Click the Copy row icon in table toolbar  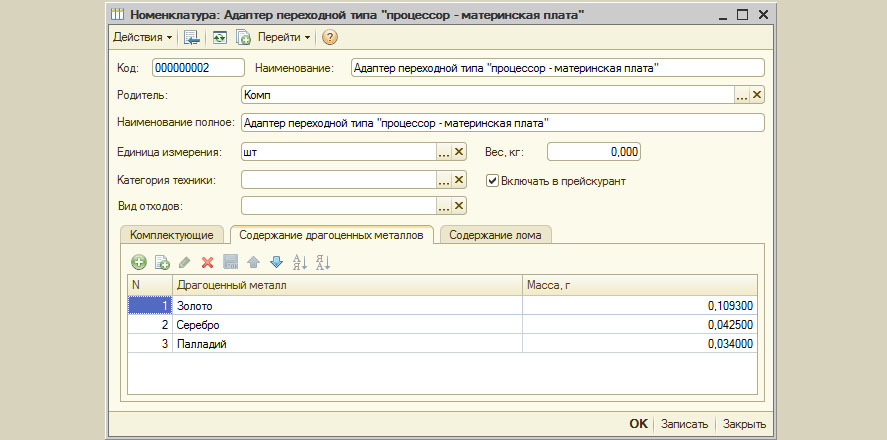pyautogui.click(x=161, y=262)
